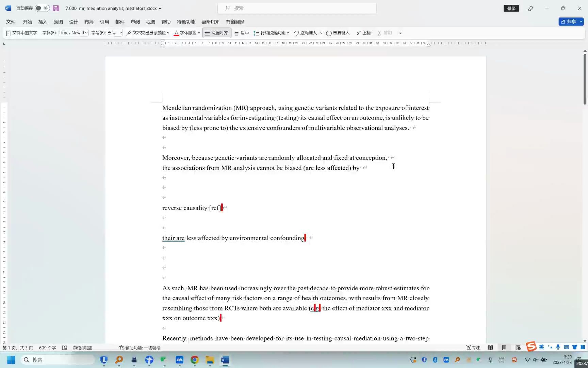The height and width of the screenshot is (368, 588).
Task: Expand the undo history dropdown arrow
Action: pos(321,33)
